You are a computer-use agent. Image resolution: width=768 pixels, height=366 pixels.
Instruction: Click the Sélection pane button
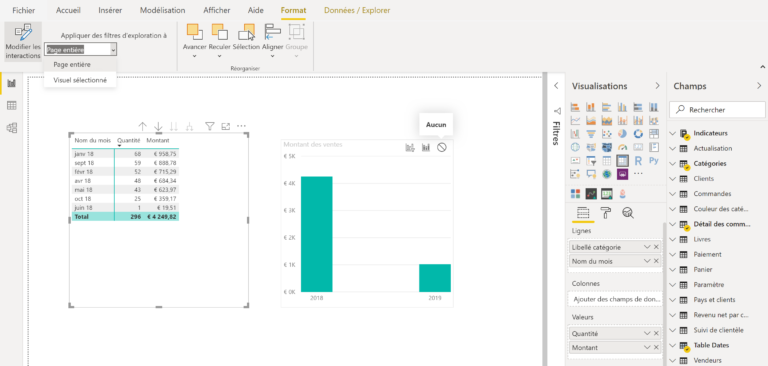[246, 37]
